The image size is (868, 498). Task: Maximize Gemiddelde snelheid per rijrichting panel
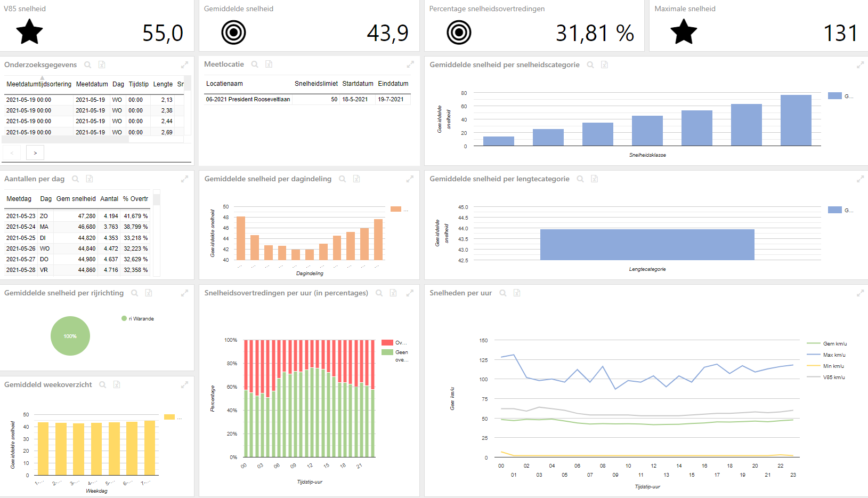coord(184,293)
